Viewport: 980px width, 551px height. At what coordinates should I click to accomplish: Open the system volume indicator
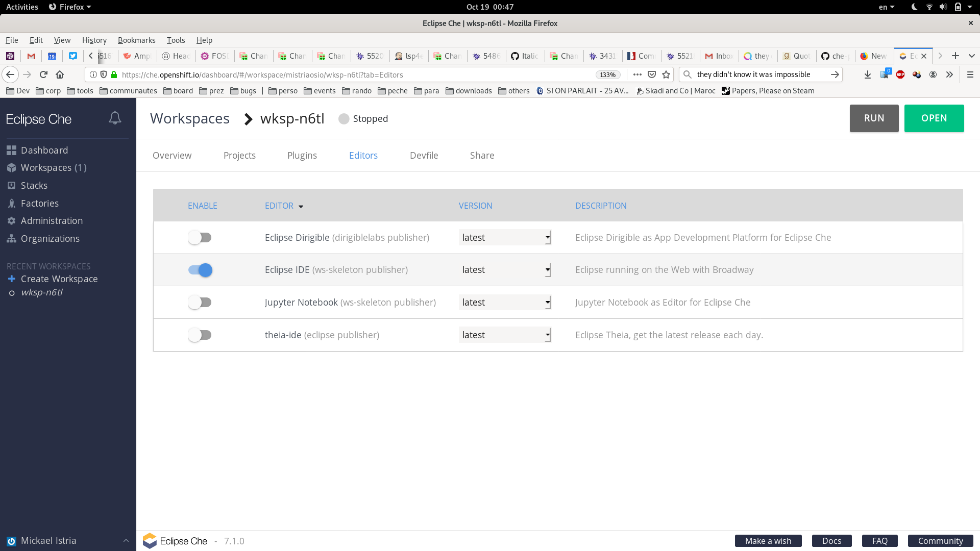[x=943, y=7]
